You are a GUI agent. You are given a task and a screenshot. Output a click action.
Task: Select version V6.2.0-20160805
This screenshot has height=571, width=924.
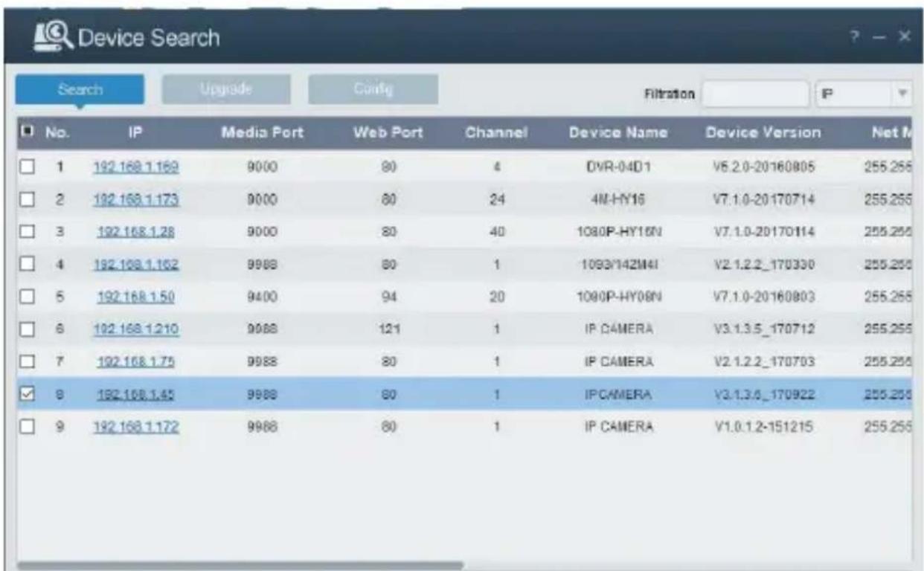tap(763, 167)
